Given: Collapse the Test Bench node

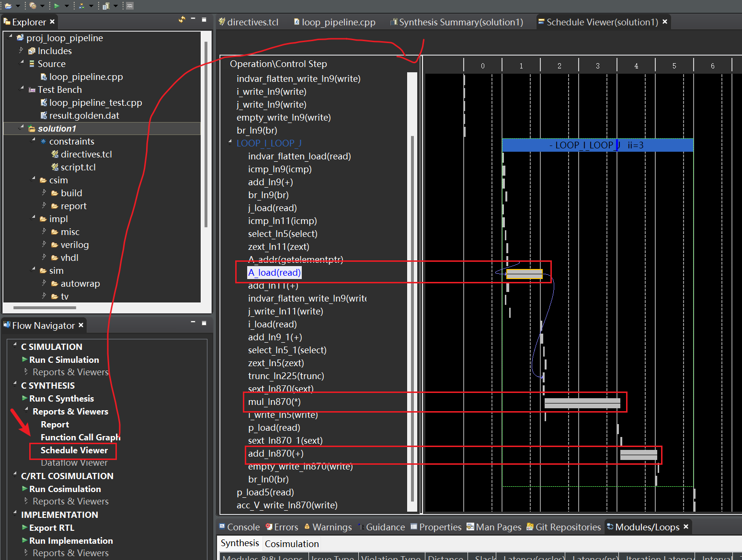Looking at the screenshot, I should pyautogui.click(x=22, y=88).
